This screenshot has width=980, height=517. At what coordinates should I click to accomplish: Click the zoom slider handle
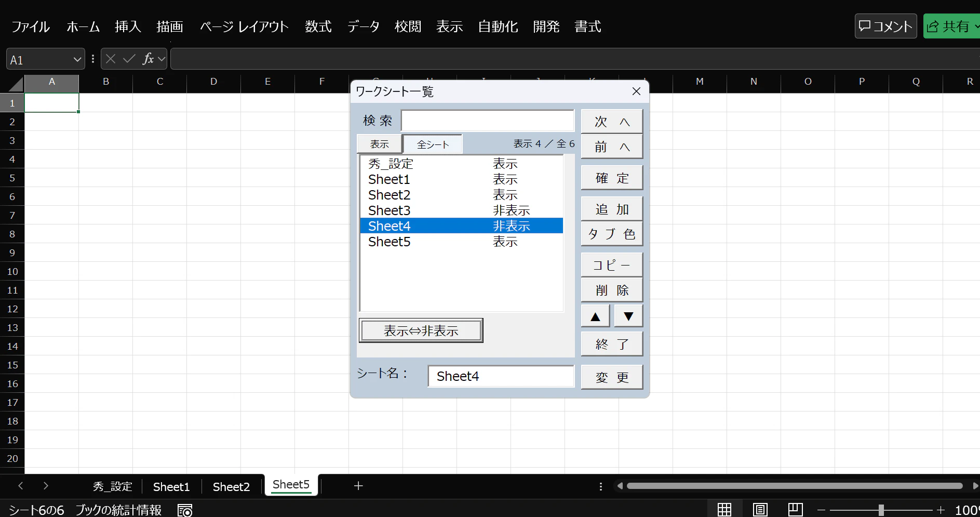click(881, 510)
